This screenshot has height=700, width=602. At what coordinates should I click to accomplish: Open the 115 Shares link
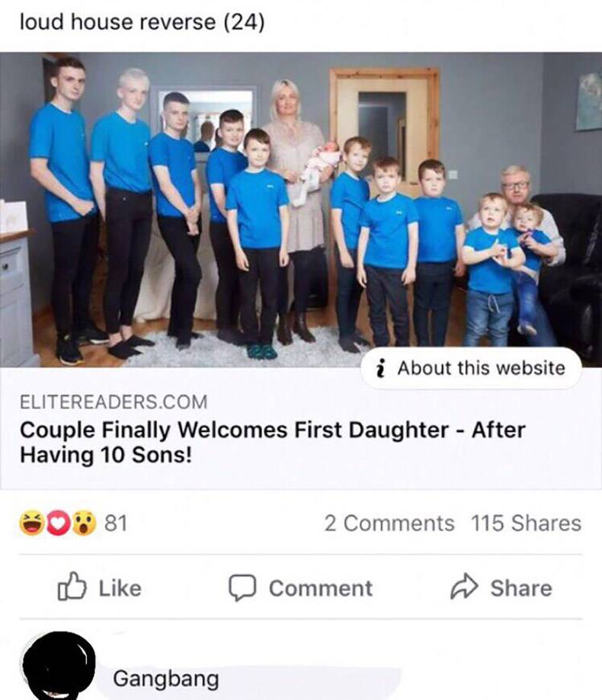[x=526, y=523]
